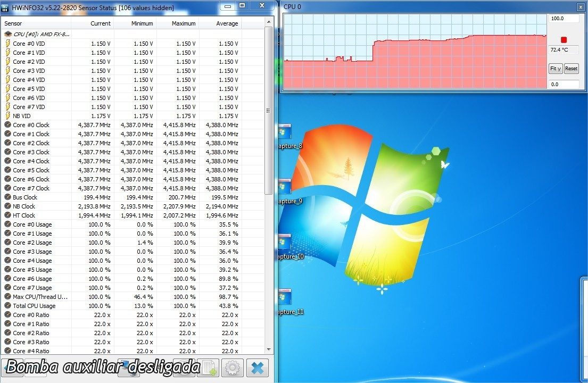Click lightning icon of Core #7 VID
Screen dimensions: 588x383
(x=7, y=107)
